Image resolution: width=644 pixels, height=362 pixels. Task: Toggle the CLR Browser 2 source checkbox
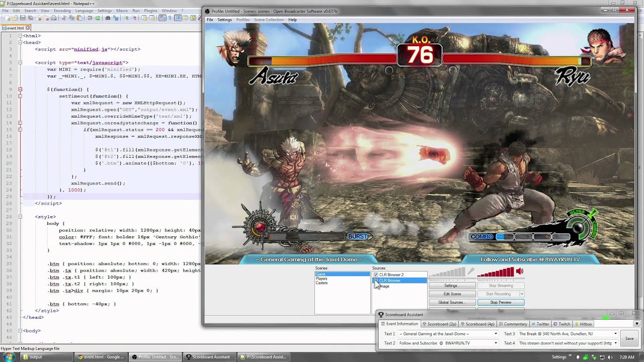pos(376,275)
